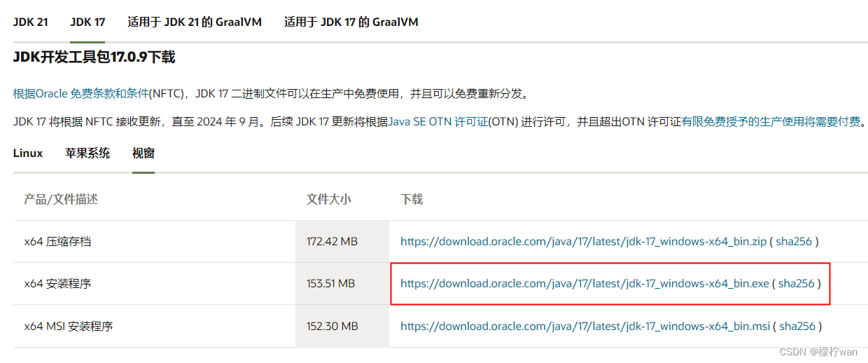Screen dimensions: 868x363
Task: Switch to the JDK 21 tab
Action: coord(31,22)
